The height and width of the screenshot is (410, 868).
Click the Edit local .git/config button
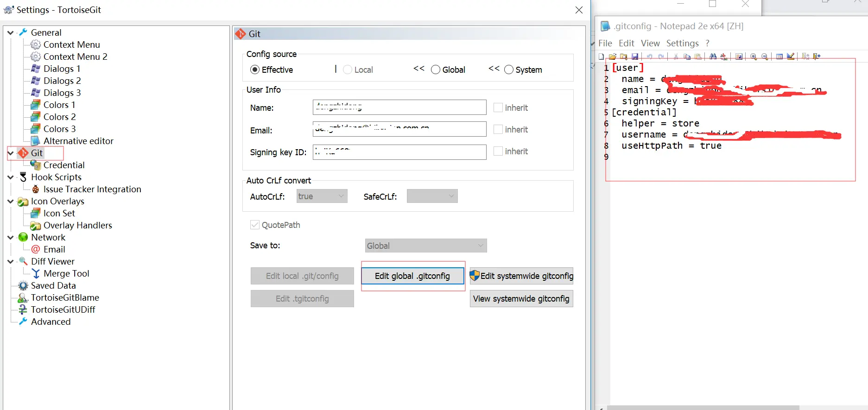302,276
